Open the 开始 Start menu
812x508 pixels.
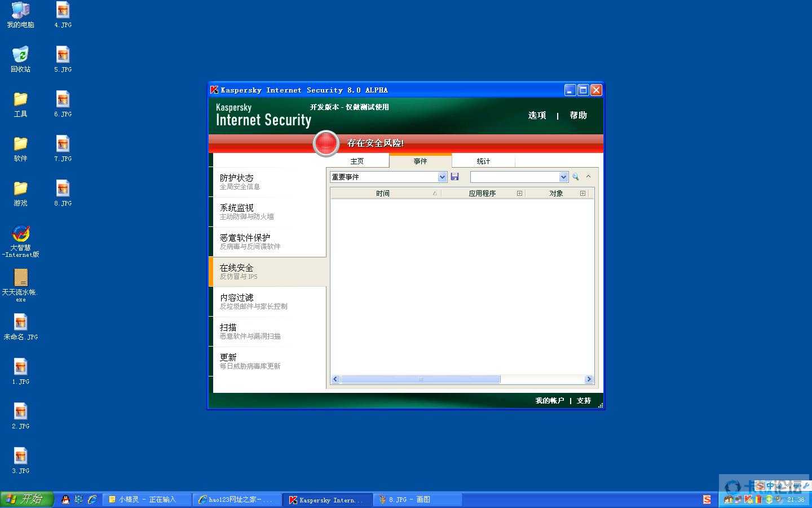point(27,499)
